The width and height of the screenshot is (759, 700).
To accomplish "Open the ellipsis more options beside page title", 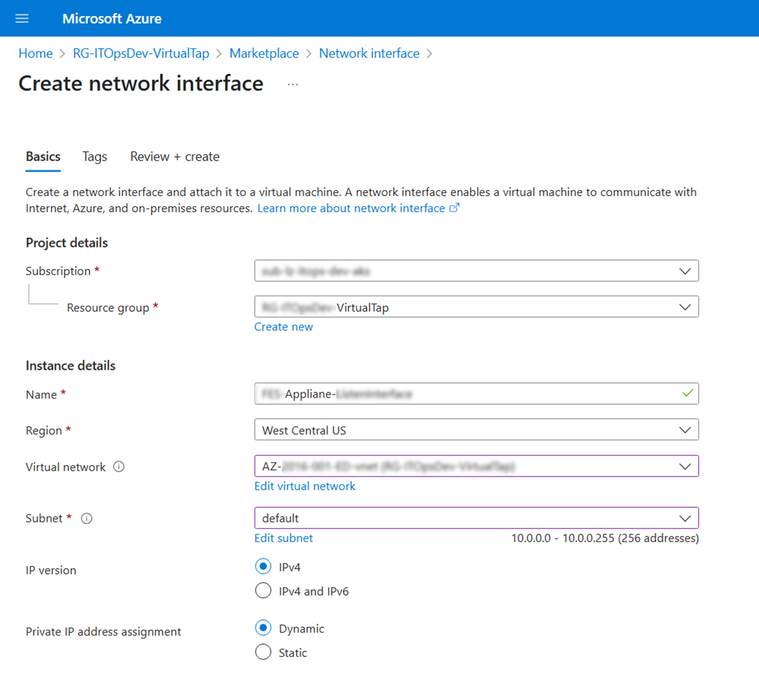I will click(x=293, y=84).
